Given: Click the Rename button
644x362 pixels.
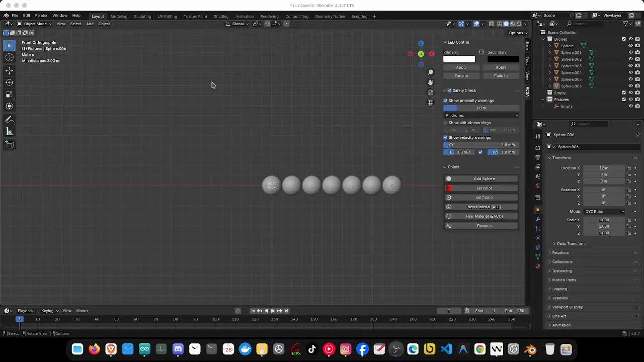Looking at the screenshot, I should (481, 226).
